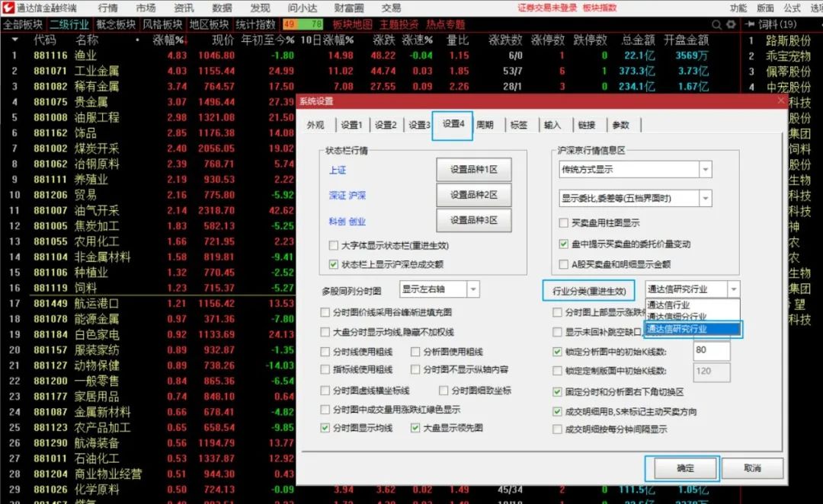The image size is (823, 504).
Task: Select the 标签 tab
Action: point(519,125)
